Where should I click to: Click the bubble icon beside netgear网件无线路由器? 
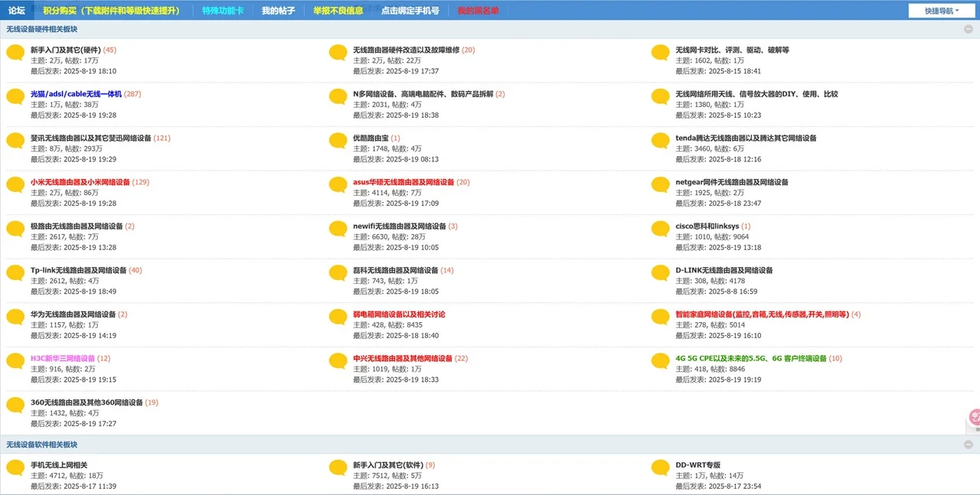(661, 185)
